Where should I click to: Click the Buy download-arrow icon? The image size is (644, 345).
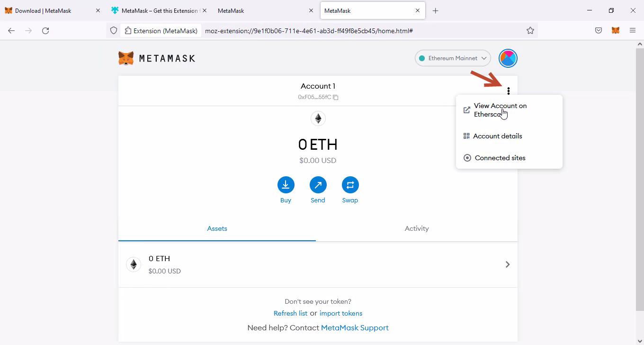286,185
